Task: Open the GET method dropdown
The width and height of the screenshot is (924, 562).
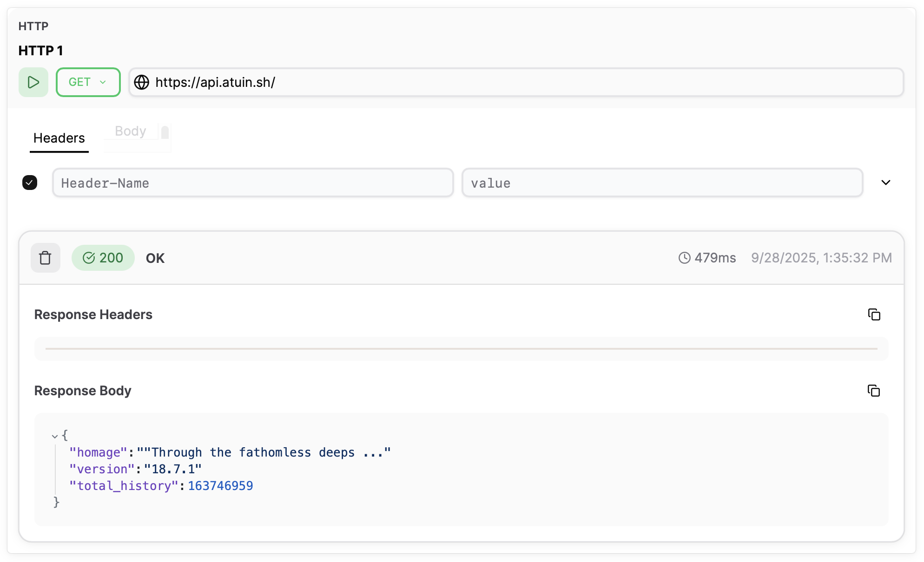Action: pyautogui.click(x=88, y=82)
